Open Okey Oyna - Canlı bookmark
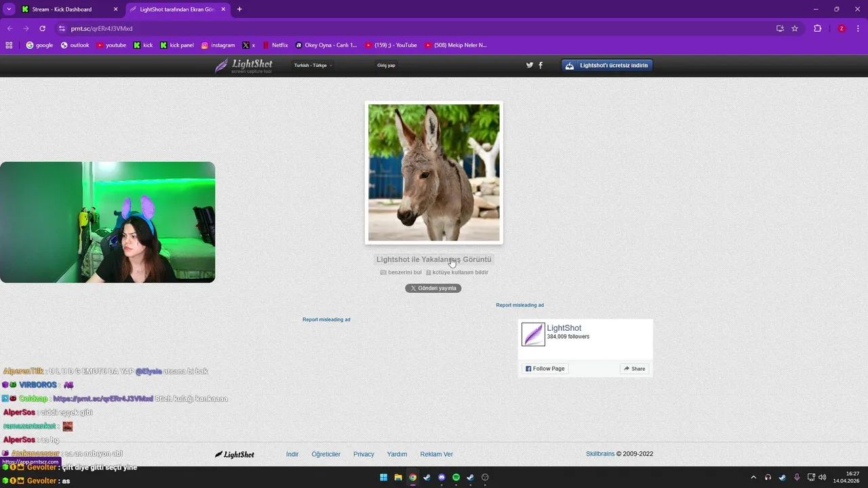This screenshot has height=488, width=868. pyautogui.click(x=326, y=45)
